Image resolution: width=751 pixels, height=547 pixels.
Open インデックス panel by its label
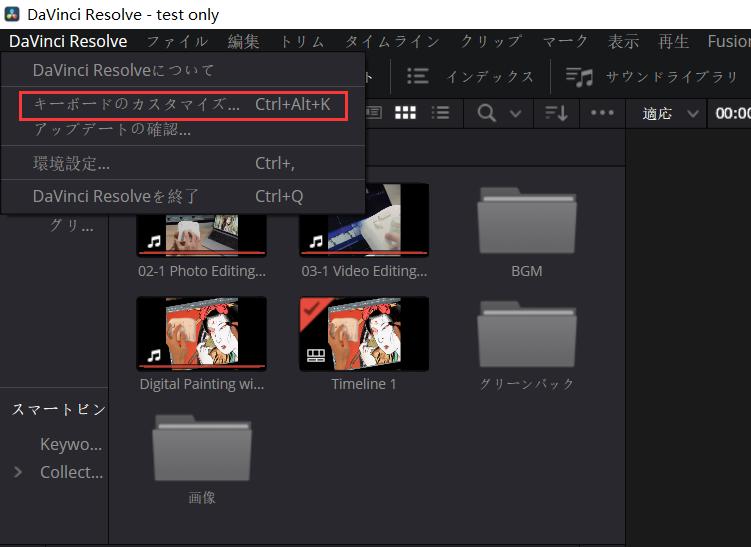click(x=490, y=77)
